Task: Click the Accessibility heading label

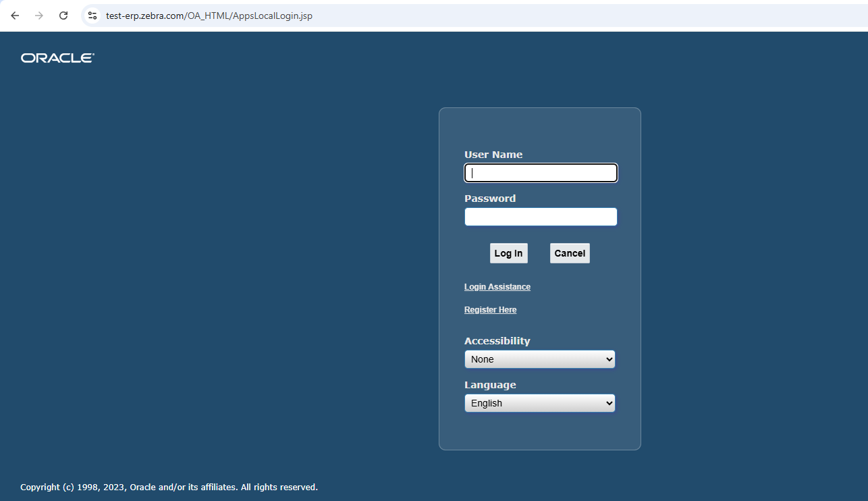Action: coord(497,341)
